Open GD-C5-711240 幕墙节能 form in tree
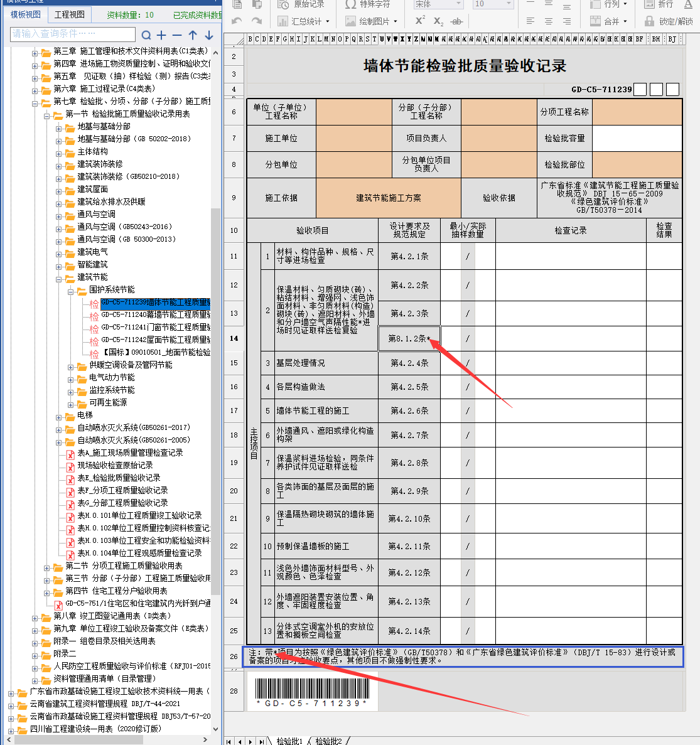Screen dimensions: 700x745 click(x=154, y=314)
